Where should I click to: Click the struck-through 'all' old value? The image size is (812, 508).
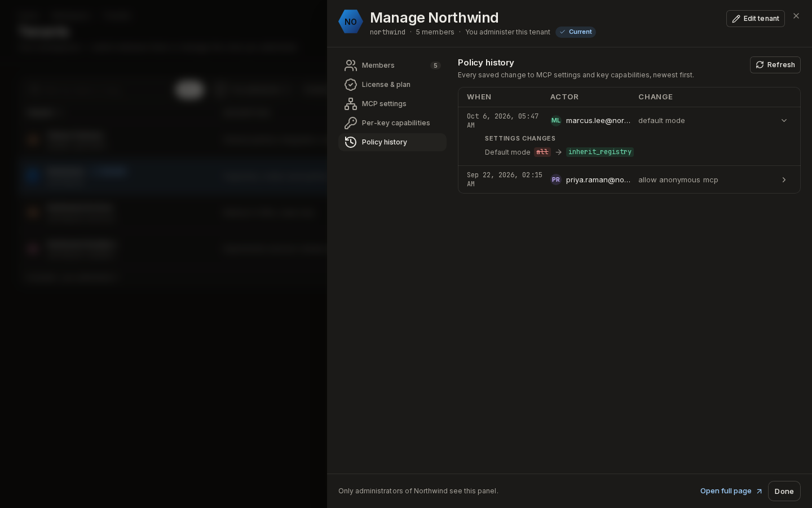pos(542,152)
